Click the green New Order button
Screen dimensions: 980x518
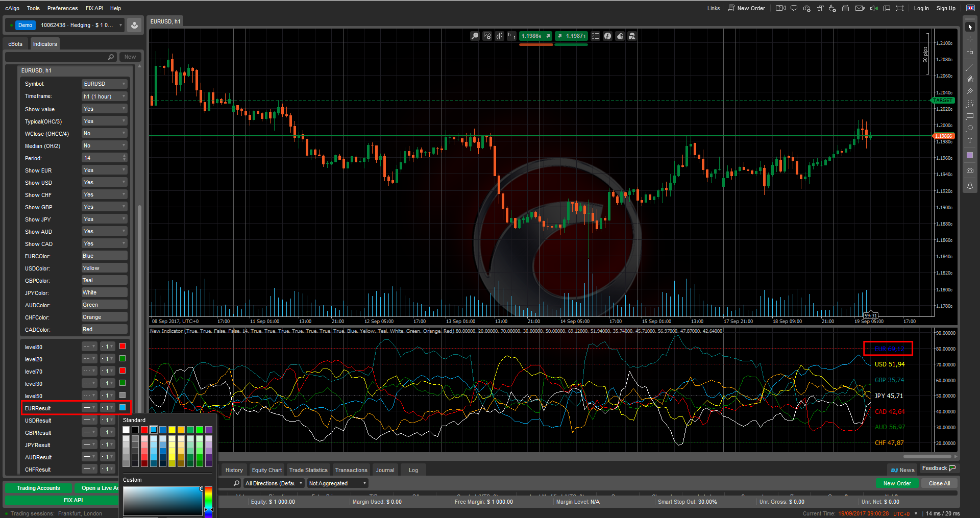(897, 483)
